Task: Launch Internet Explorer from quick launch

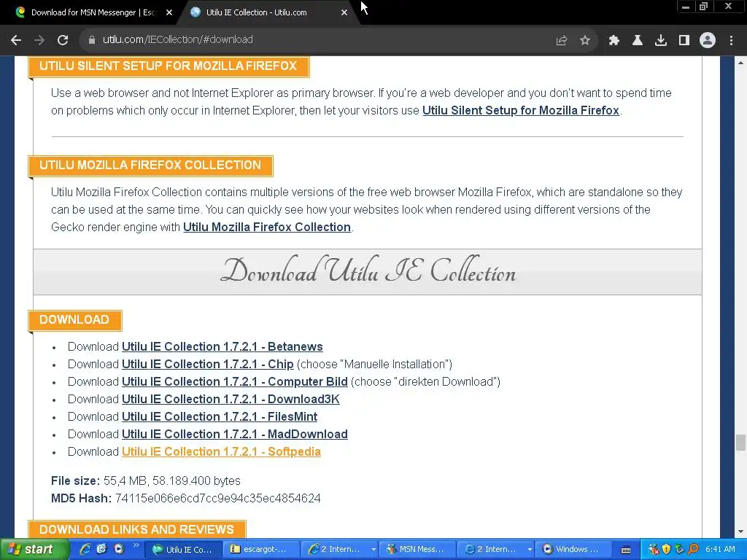Action: (85, 549)
